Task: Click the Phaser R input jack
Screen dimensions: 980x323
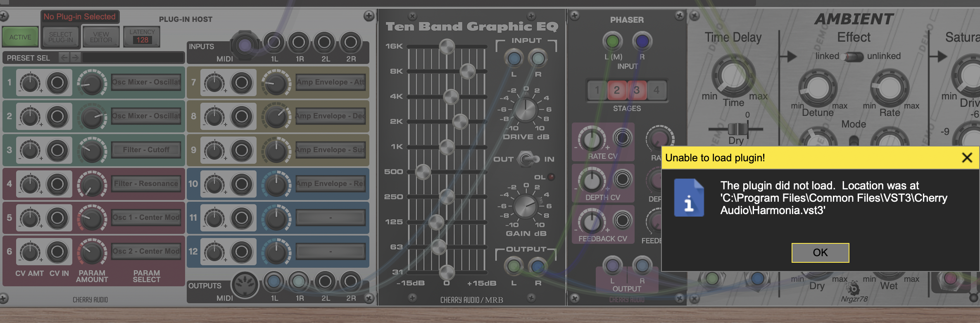Action: pos(642,41)
